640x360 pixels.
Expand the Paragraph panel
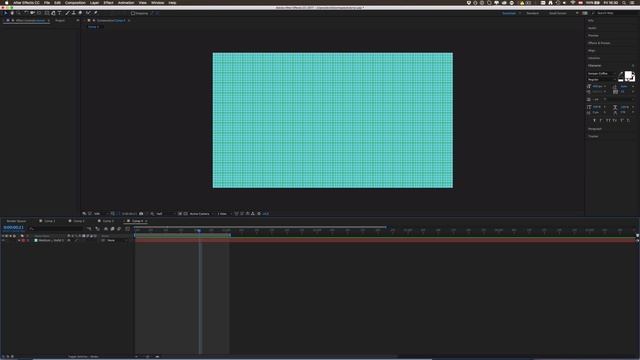click(x=595, y=129)
